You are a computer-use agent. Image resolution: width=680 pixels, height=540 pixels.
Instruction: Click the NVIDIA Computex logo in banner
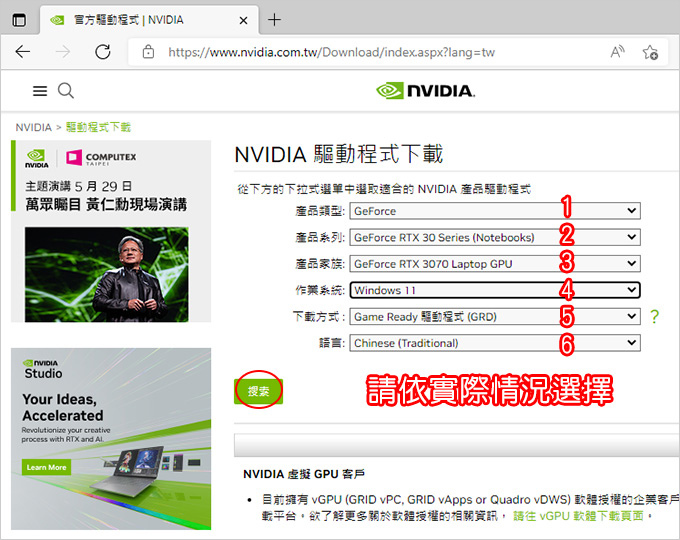pyautogui.click(x=81, y=158)
